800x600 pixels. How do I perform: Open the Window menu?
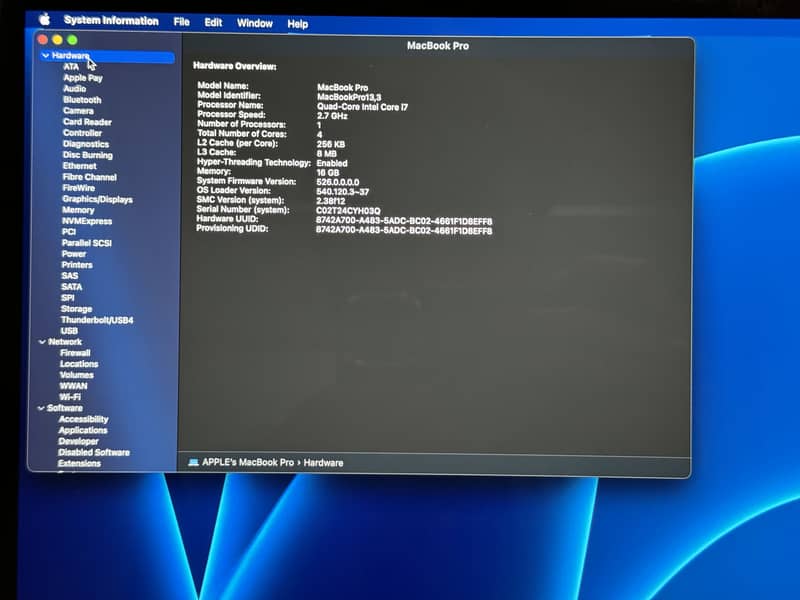pyautogui.click(x=255, y=22)
